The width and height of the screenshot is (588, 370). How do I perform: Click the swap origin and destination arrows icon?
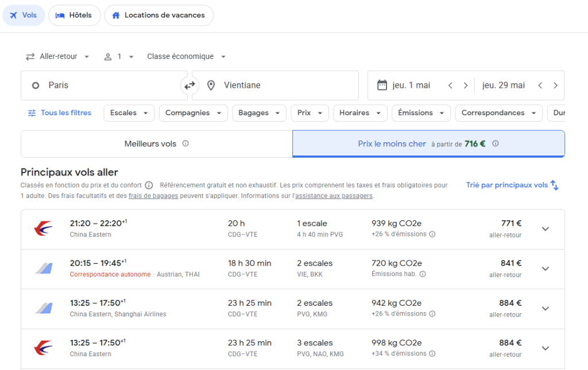coord(189,85)
